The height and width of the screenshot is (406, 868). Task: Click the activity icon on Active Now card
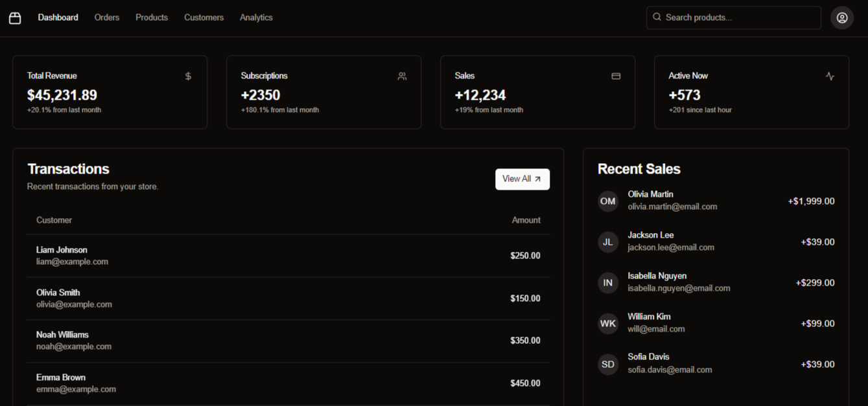click(x=830, y=76)
